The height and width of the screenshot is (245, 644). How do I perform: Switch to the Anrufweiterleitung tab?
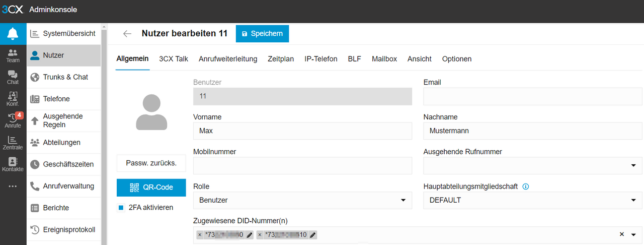click(x=228, y=59)
